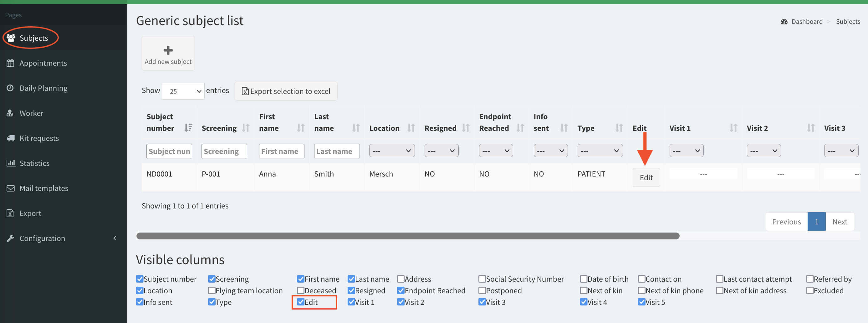The image size is (868, 323).
Task: Click the Dashboard gauge icon in breadcrumb
Action: coord(784,22)
